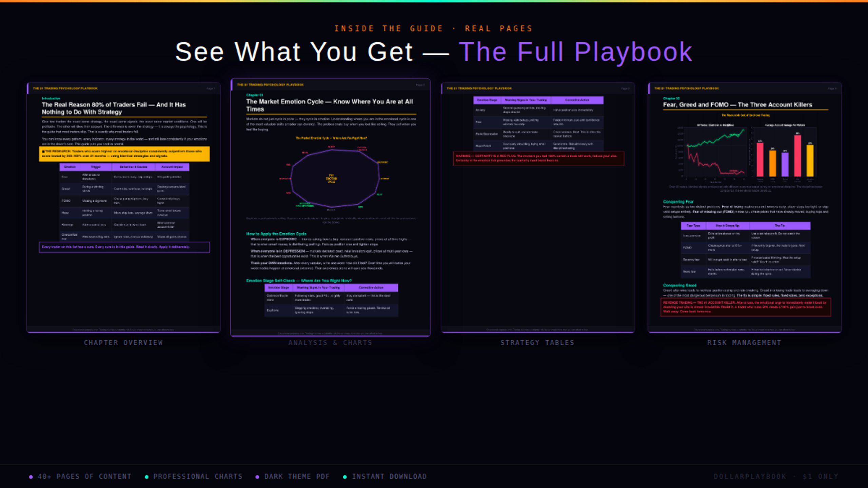868x488 pixels.
Task: Click 'INSTANT DOWNLOAD' footer text
Action: [x=389, y=476]
